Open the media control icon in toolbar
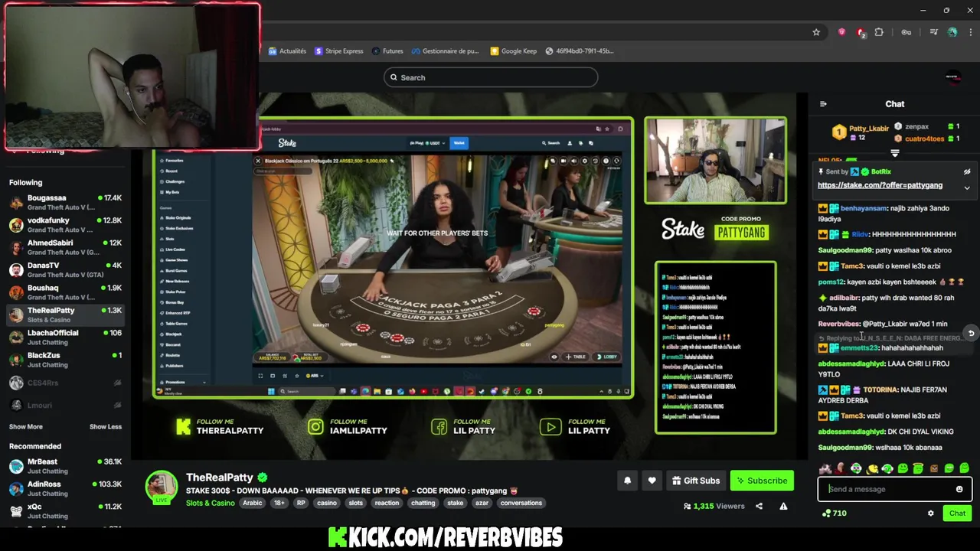 934,32
